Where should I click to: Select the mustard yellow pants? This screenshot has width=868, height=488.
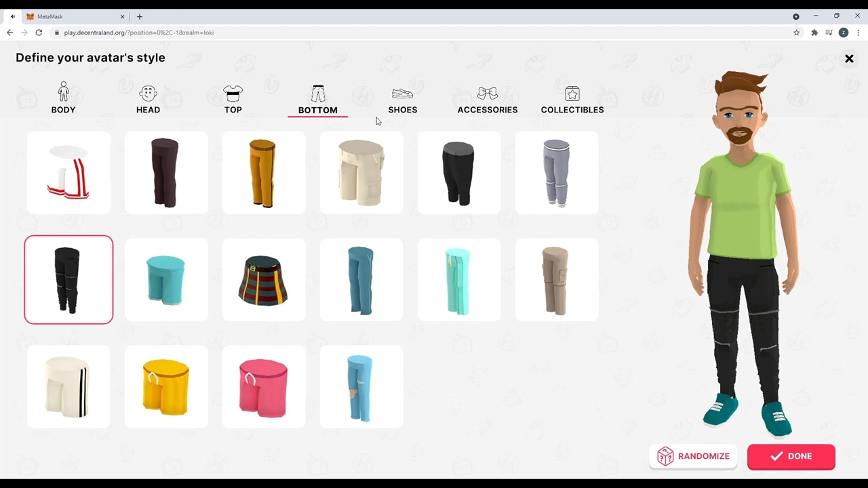coord(264,173)
